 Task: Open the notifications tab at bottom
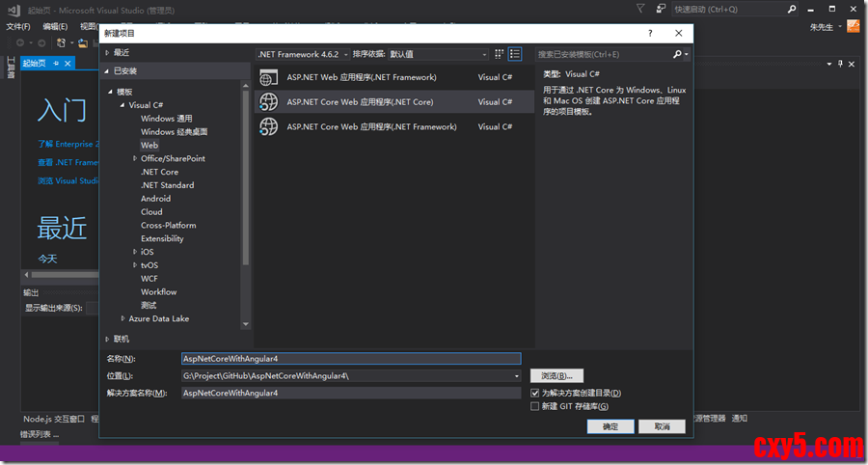point(740,419)
